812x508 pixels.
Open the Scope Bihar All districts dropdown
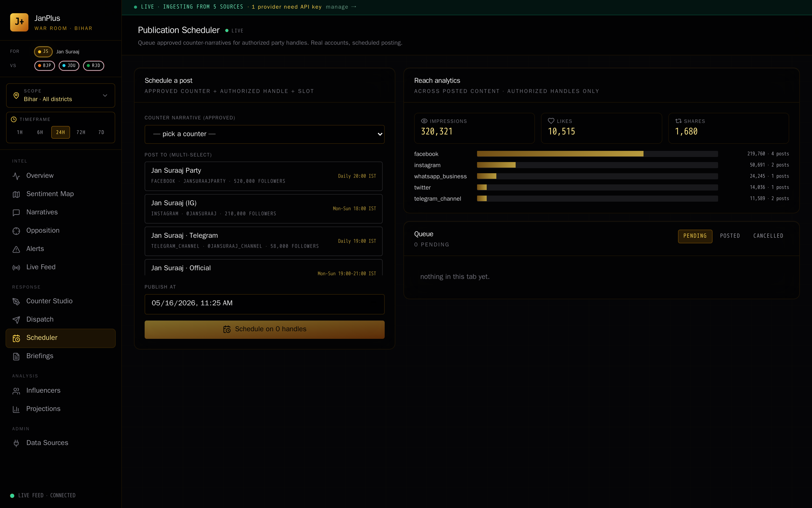point(61,96)
